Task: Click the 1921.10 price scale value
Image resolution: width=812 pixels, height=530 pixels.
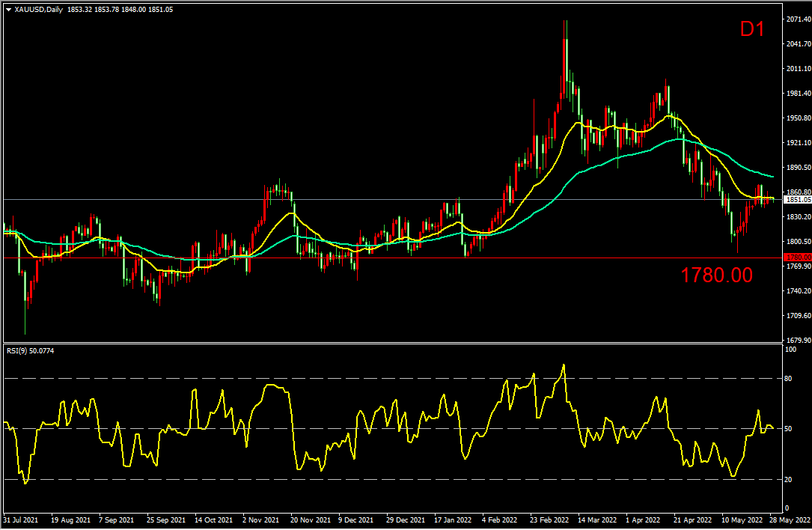Action: click(799, 142)
